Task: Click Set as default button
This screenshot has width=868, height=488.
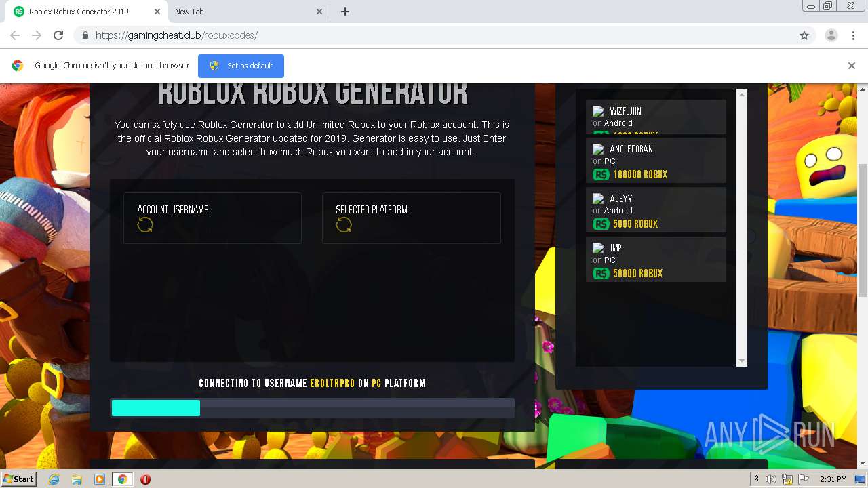Action: click(x=241, y=66)
